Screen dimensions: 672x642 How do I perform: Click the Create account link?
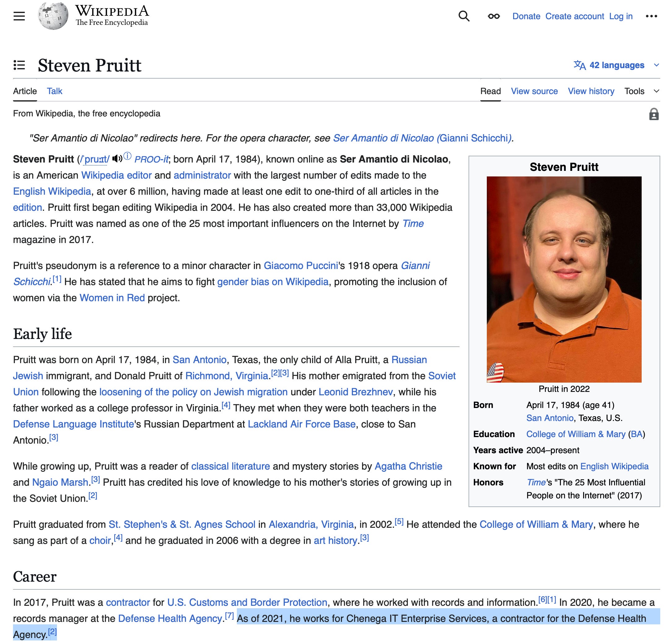(x=574, y=16)
